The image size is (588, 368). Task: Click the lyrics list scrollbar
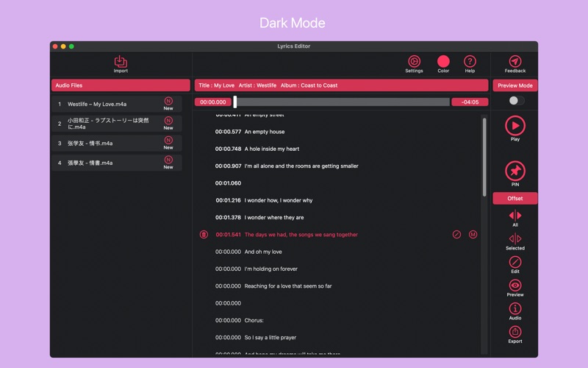coord(484,157)
